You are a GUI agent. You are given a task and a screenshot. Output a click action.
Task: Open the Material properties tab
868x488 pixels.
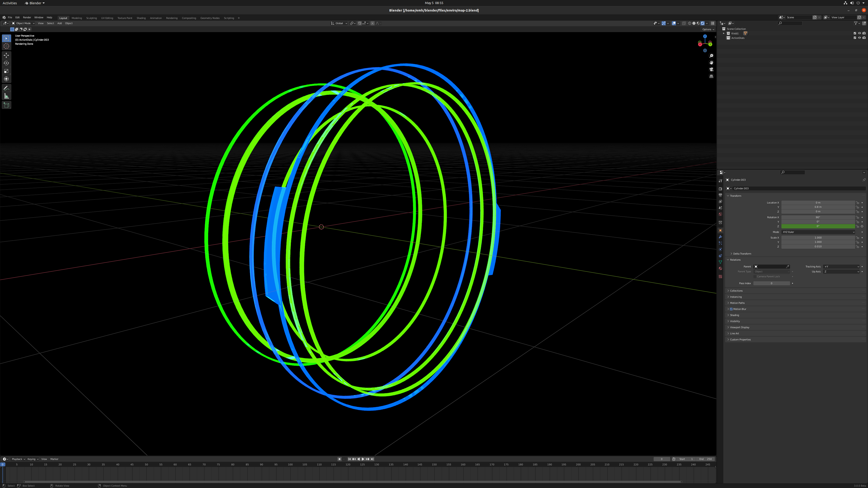click(720, 268)
